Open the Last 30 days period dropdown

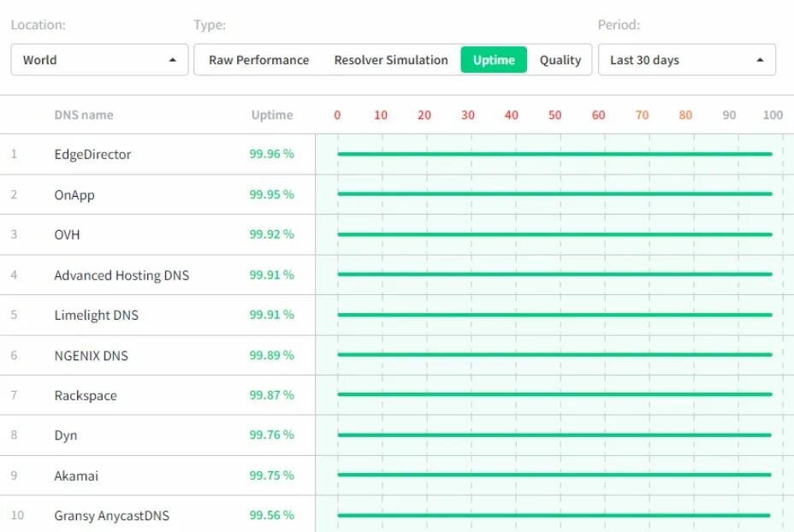coord(687,60)
